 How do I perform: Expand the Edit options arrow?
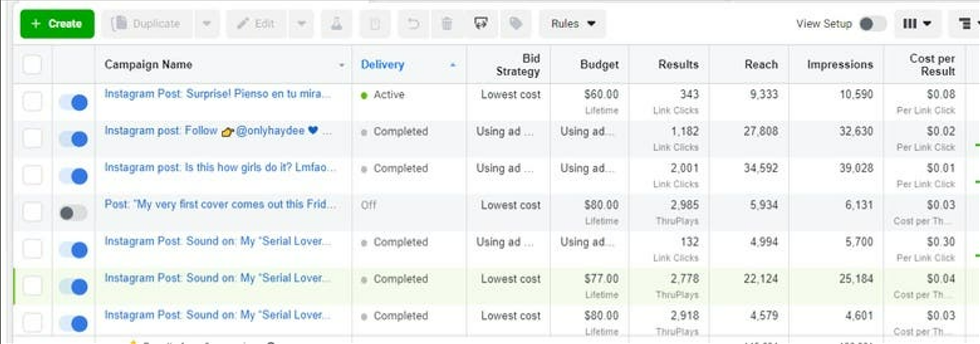pyautogui.click(x=301, y=24)
